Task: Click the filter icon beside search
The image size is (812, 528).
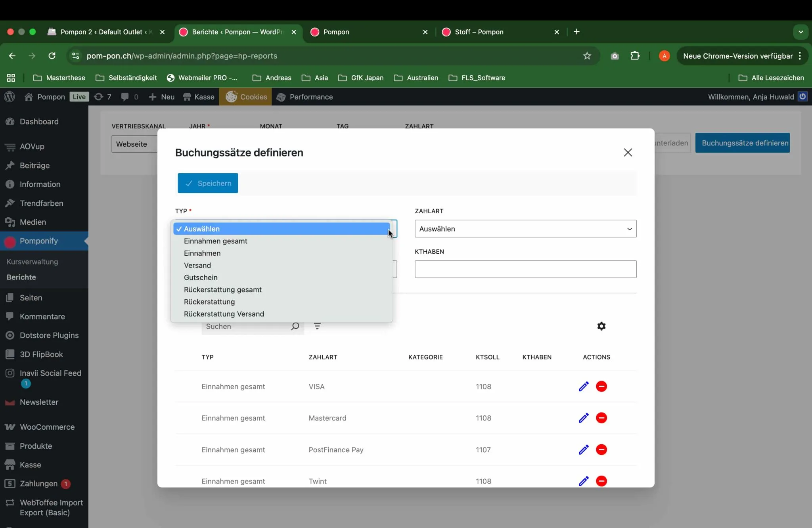Action: (x=317, y=326)
